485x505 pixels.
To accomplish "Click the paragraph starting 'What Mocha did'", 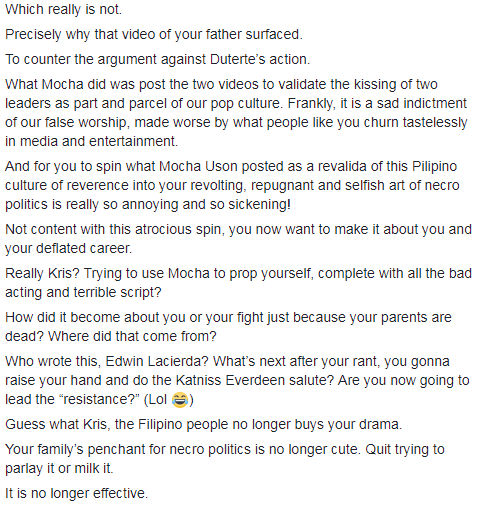I will 236,113.
